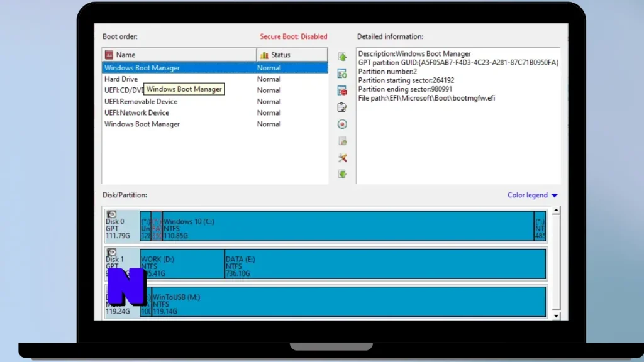Set one-time boot with red record icon
The height and width of the screenshot is (362, 644).
[342, 124]
